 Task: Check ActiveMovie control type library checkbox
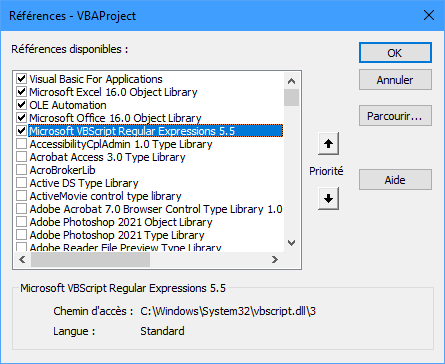pyautogui.click(x=21, y=196)
